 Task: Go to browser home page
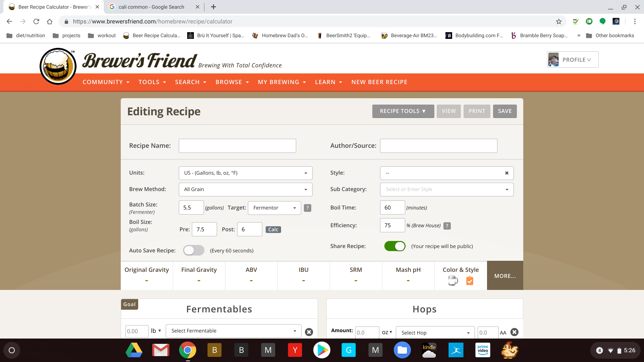50,21
